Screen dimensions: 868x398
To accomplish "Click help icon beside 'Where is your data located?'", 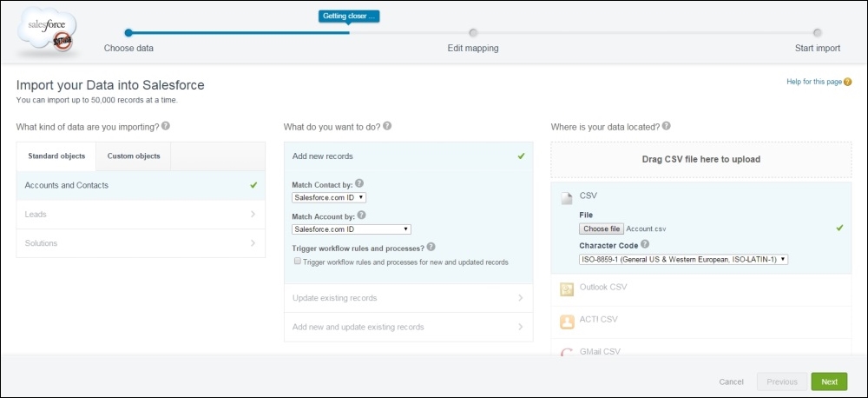I will coord(666,126).
